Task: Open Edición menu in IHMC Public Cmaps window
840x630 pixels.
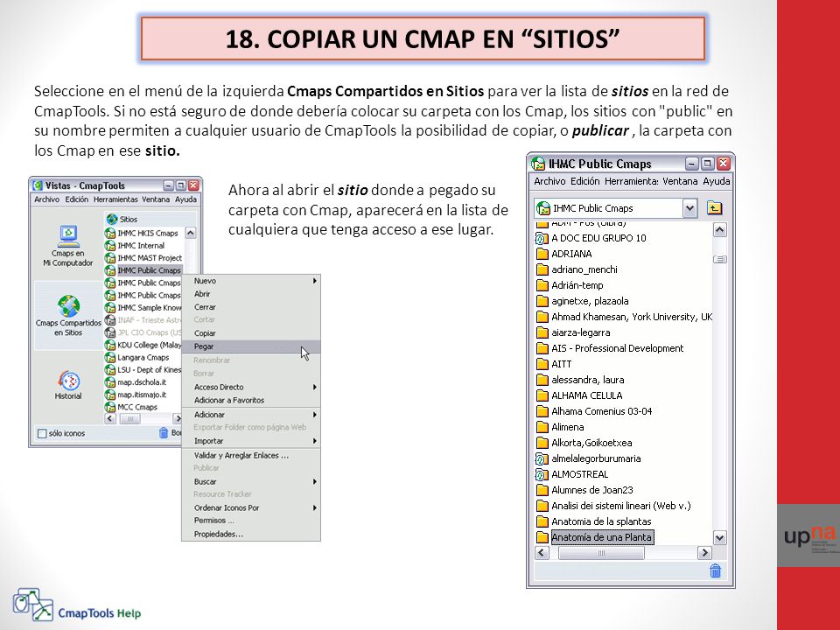Action: [585, 181]
